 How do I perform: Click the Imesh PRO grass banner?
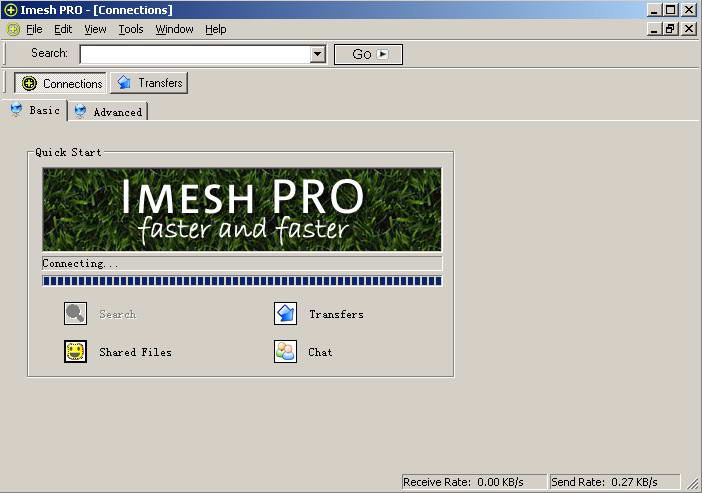click(242, 209)
